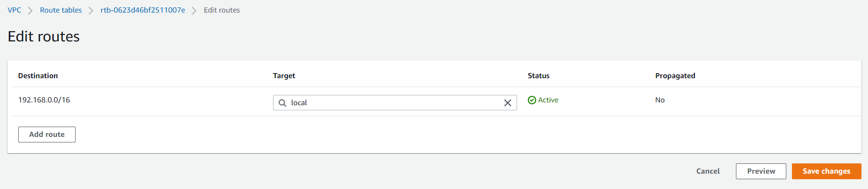Go to Route tables breadcrumb link
Image resolution: width=868 pixels, height=189 pixels.
pyautogui.click(x=61, y=10)
